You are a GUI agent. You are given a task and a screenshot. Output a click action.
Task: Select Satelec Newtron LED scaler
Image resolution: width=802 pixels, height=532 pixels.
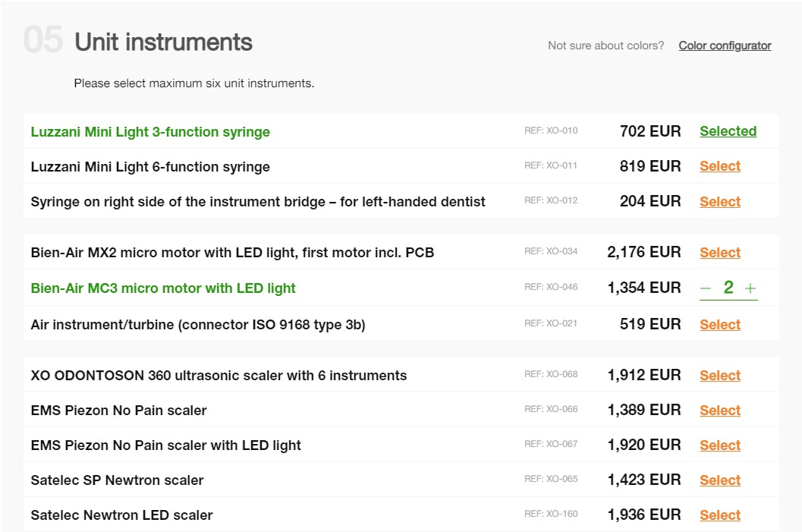(719, 515)
